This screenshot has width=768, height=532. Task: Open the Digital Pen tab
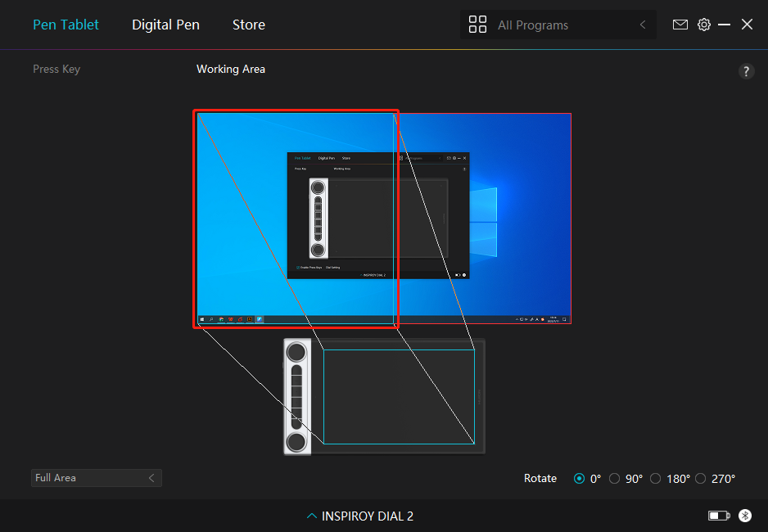(165, 25)
